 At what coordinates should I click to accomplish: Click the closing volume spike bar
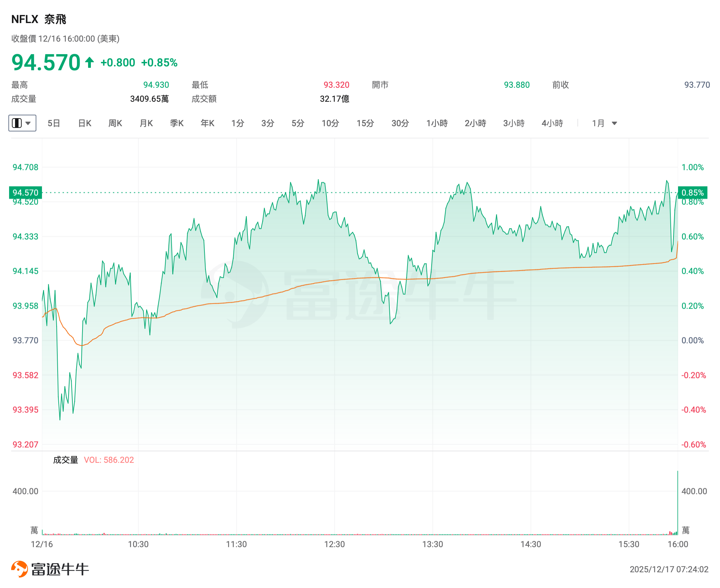[677, 503]
